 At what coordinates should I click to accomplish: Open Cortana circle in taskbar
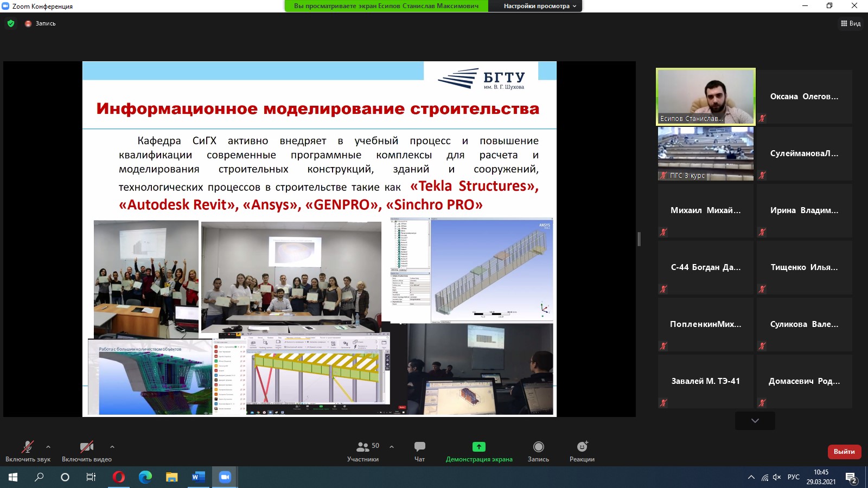(65, 477)
